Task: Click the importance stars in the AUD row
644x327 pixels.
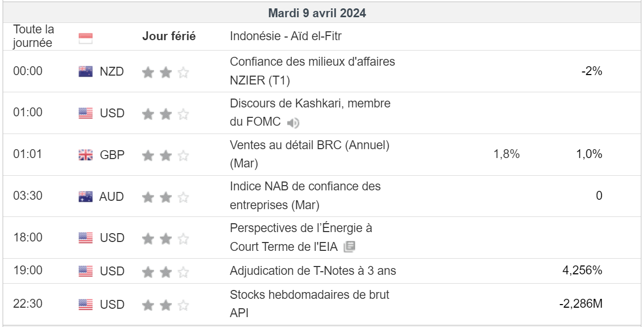Action: tap(165, 197)
